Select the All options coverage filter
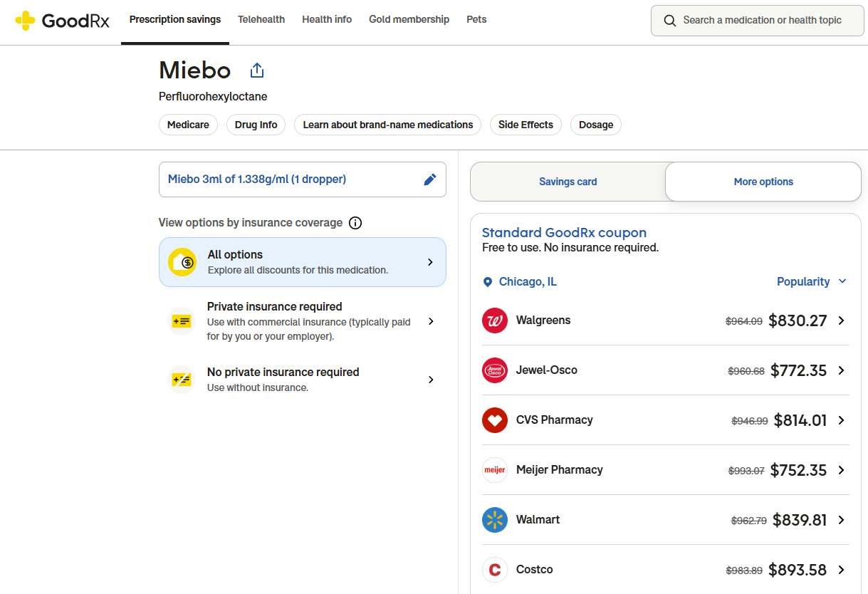The width and height of the screenshot is (868, 594). click(x=302, y=262)
